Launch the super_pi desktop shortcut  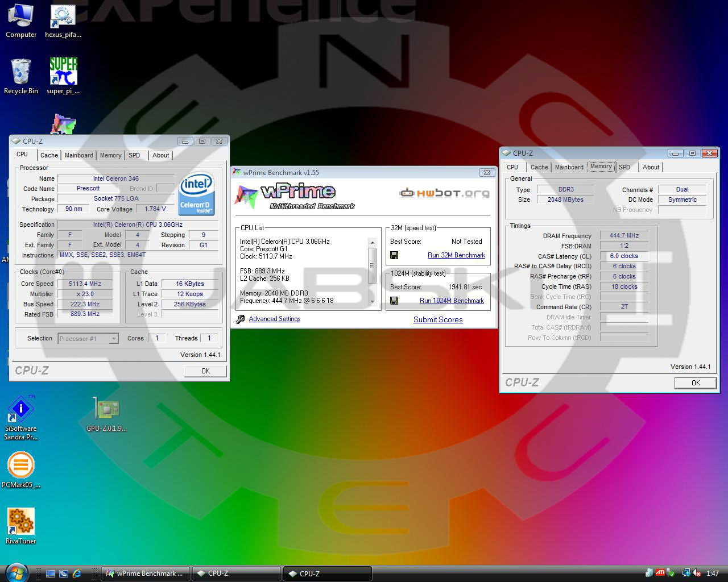tap(63, 76)
